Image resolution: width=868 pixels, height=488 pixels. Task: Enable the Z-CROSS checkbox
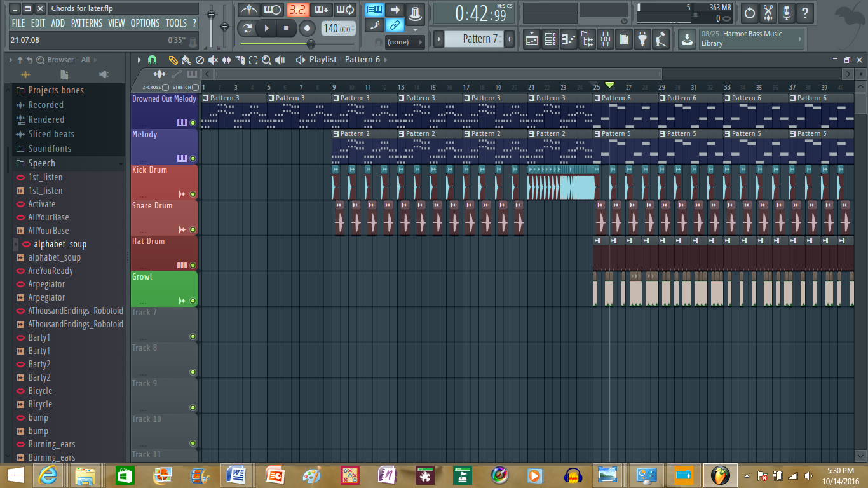click(165, 87)
